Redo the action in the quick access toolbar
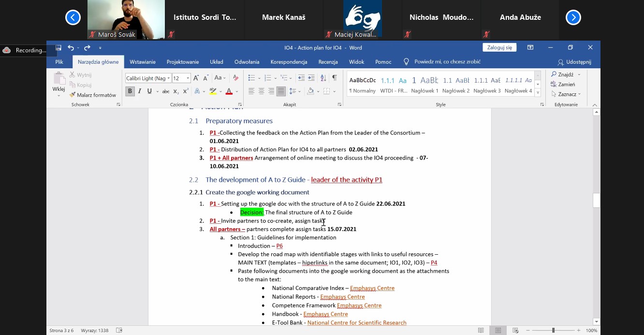The image size is (644, 335). coord(87,48)
